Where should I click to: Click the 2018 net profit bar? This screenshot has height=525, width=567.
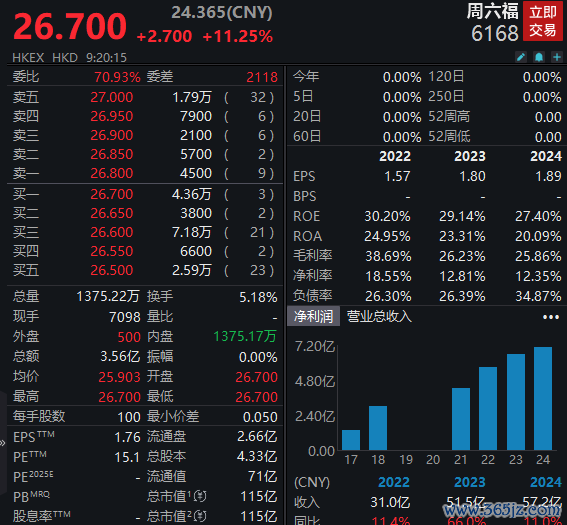pos(378,428)
